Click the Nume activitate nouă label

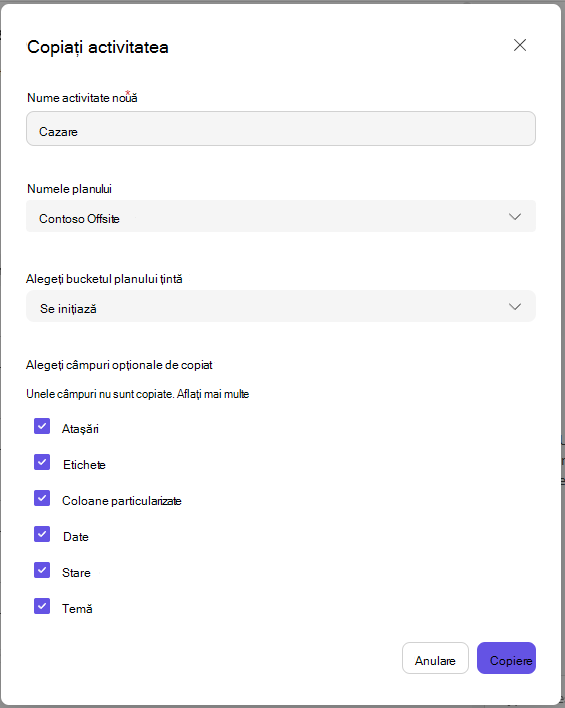[x=82, y=98]
